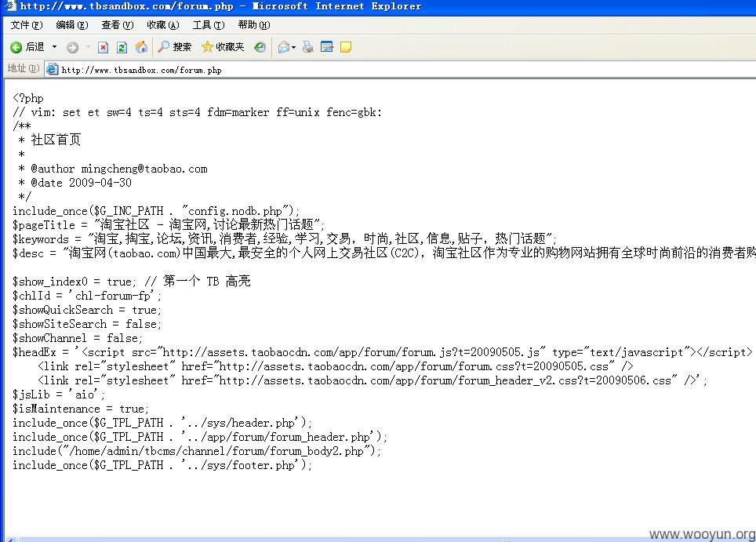Stop page loading with red X icon

click(103, 47)
